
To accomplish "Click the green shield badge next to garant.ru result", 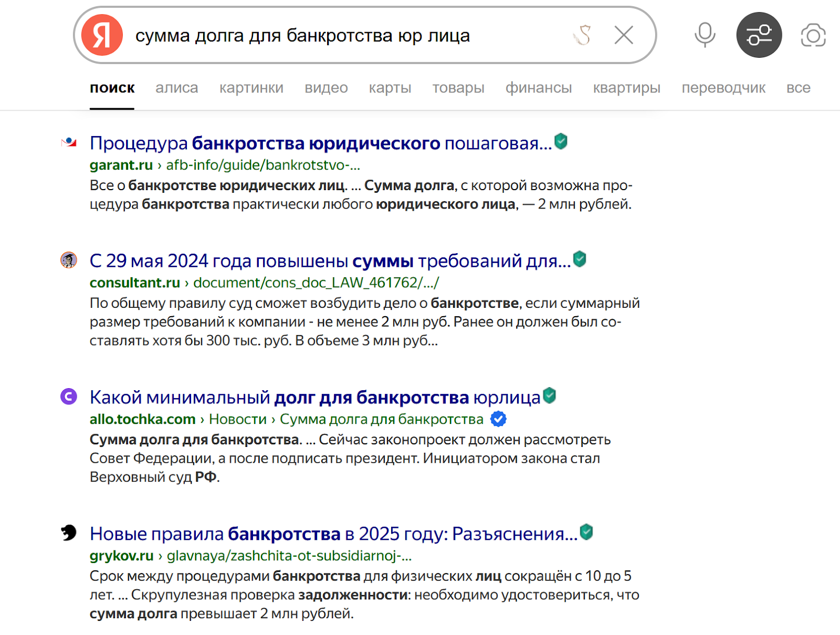I will coord(561,141).
